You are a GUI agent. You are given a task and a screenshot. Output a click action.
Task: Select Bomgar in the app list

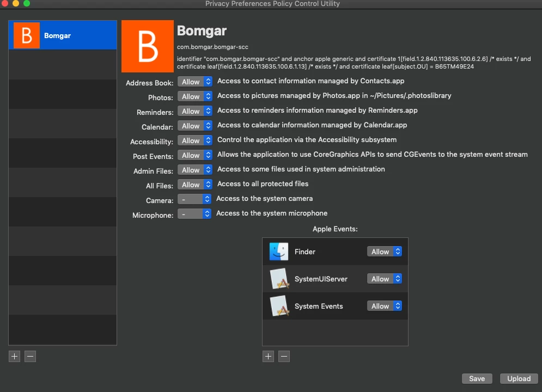click(63, 35)
